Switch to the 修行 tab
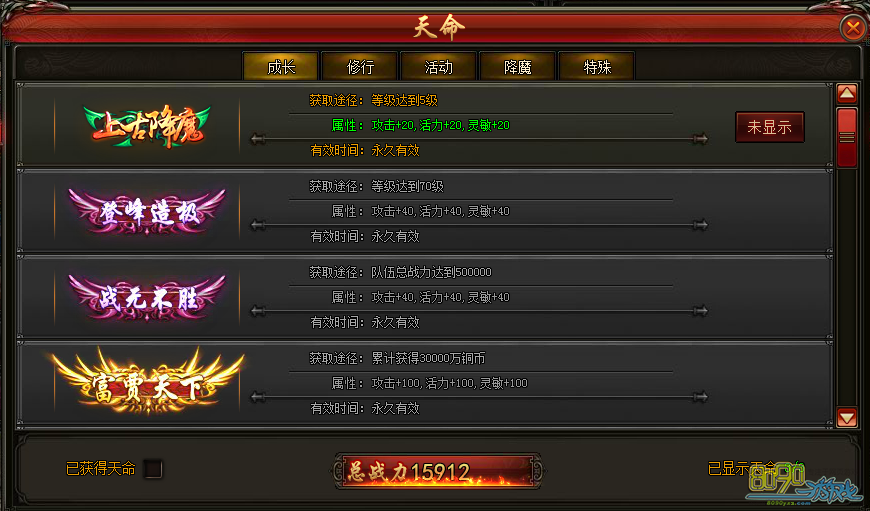 pyautogui.click(x=360, y=67)
